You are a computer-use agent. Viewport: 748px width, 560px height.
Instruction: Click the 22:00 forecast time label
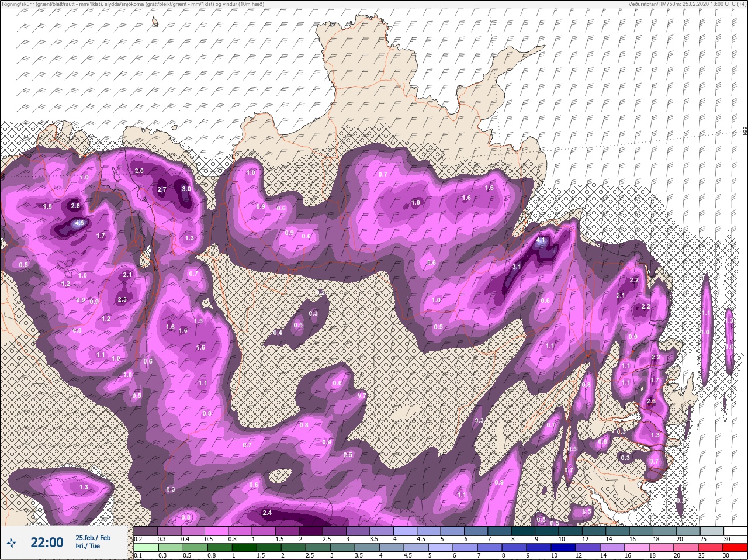tap(47, 542)
